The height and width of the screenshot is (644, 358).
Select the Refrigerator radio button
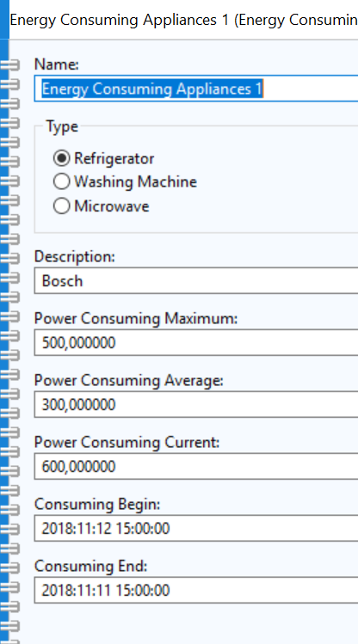pyautogui.click(x=62, y=158)
